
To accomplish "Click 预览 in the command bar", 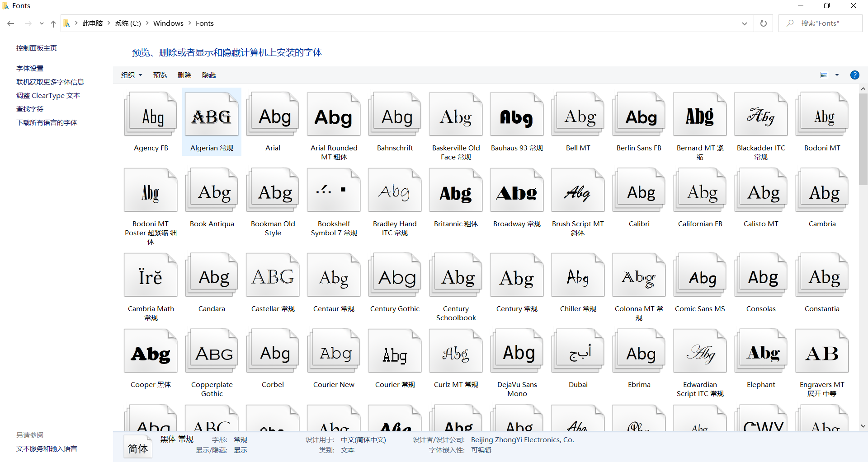I will click(160, 75).
